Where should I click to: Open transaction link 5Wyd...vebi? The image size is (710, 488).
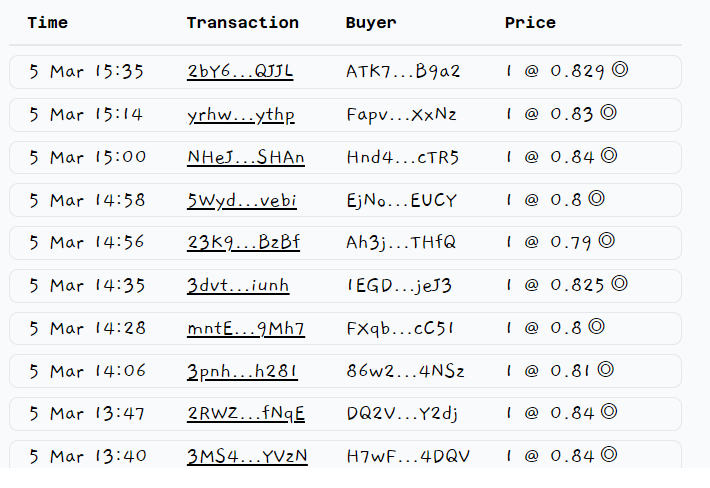(242, 200)
